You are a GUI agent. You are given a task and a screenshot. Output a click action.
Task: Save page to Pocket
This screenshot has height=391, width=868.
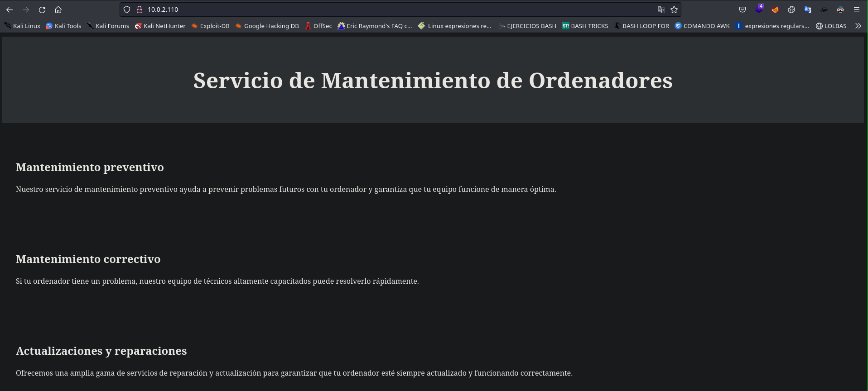click(743, 10)
